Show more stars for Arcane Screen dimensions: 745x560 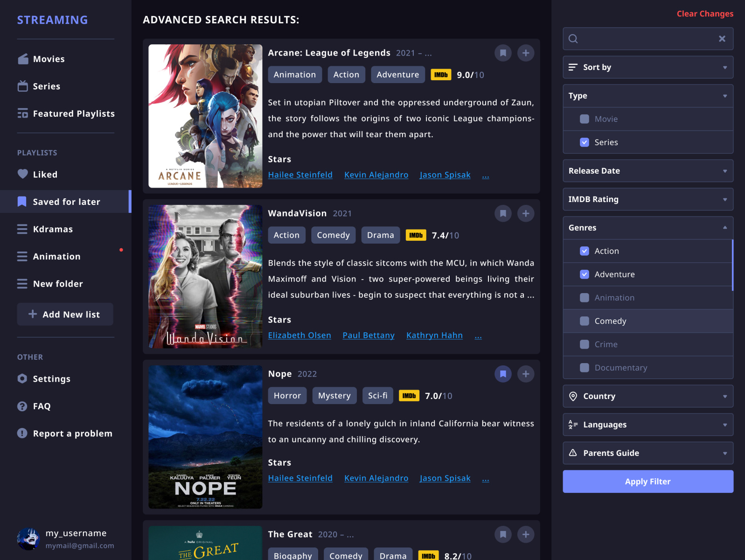[486, 175]
